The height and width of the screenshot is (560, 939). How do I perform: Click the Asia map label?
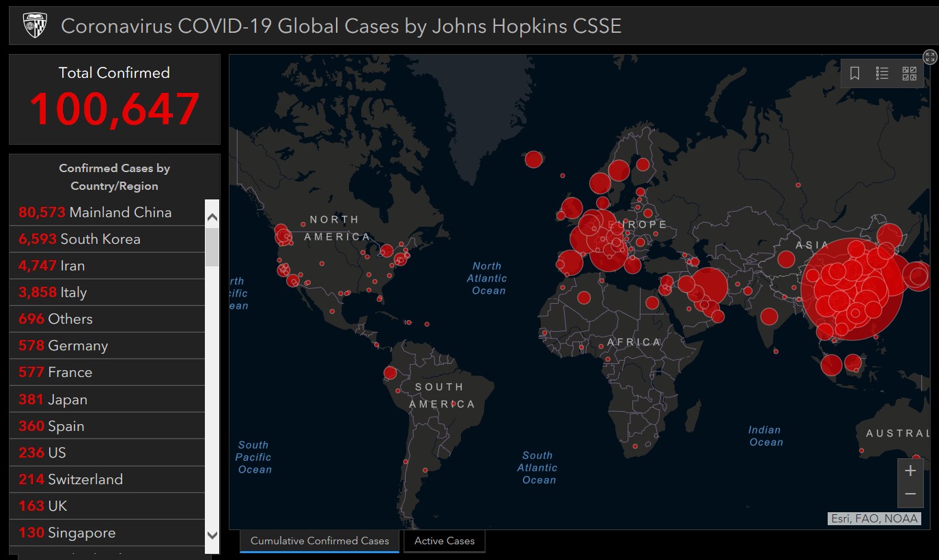coord(813,244)
